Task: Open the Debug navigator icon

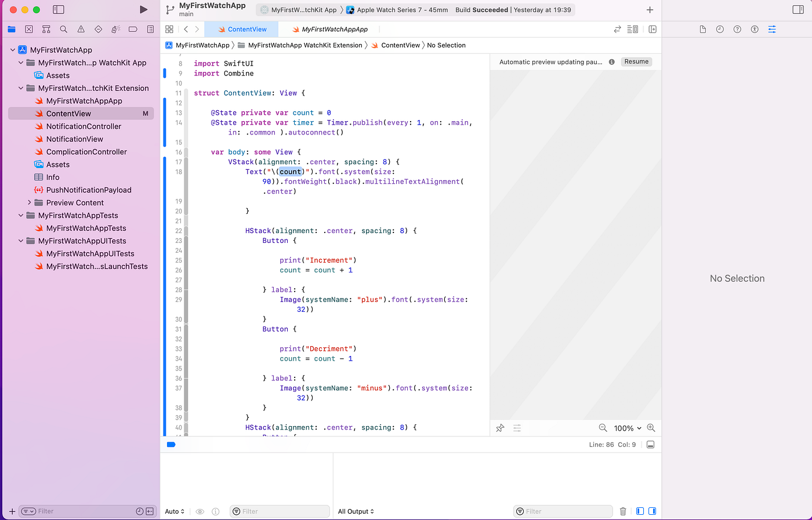Action: (x=115, y=29)
